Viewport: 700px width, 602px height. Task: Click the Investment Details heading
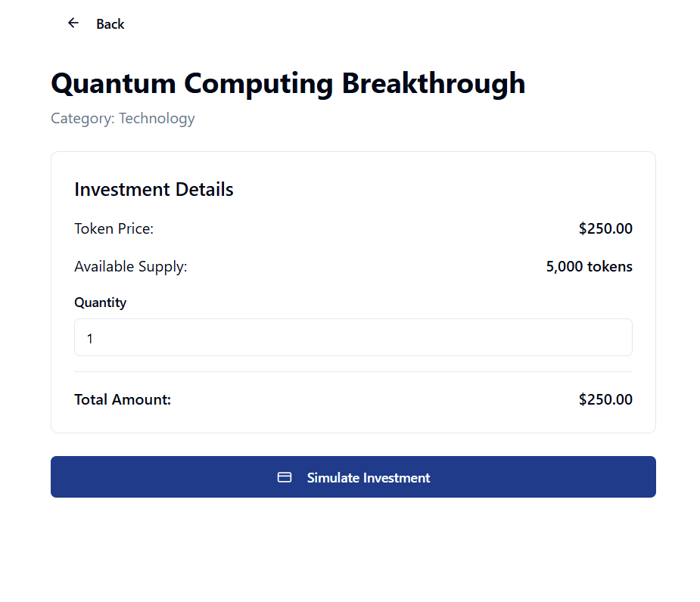pos(154,189)
